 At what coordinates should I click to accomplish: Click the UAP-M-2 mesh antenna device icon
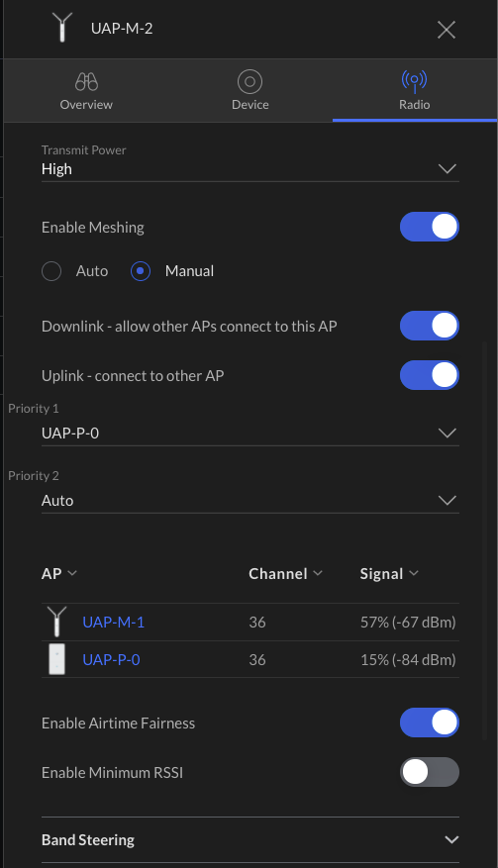(62, 28)
